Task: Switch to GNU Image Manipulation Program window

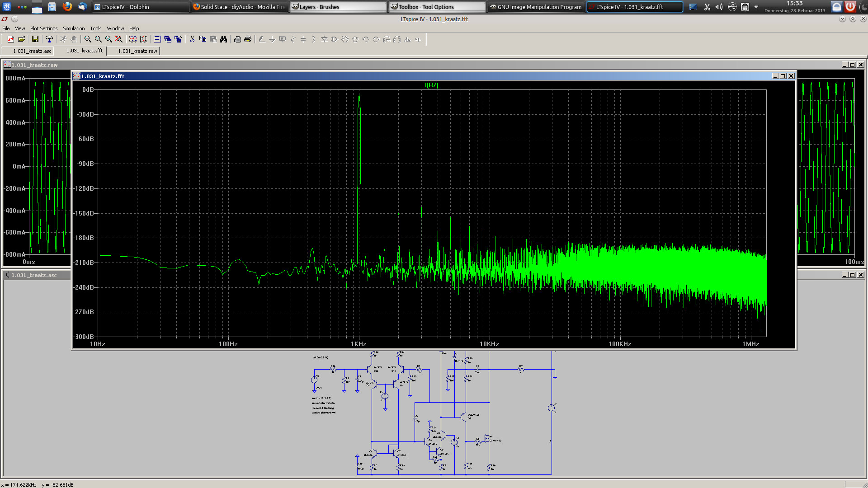Action: pos(536,7)
